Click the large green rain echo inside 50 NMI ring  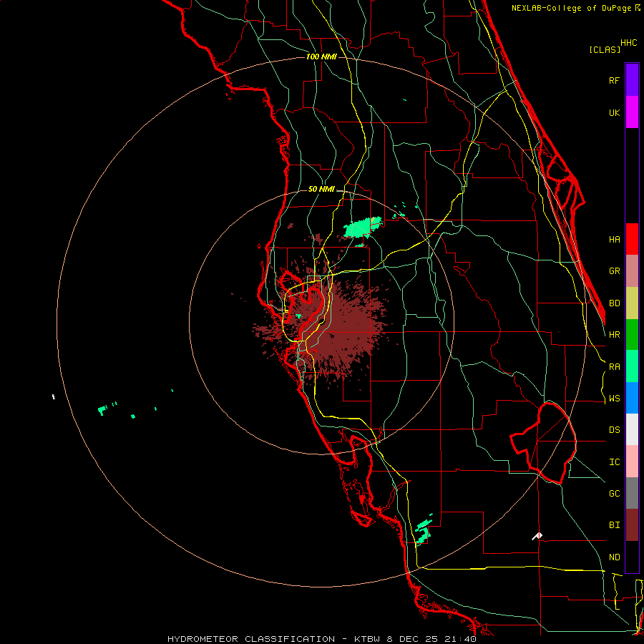click(362, 228)
